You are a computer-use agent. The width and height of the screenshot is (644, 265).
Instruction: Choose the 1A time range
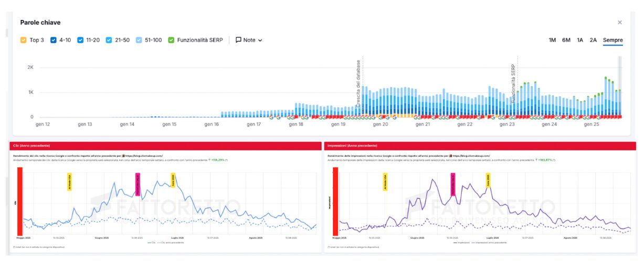pyautogui.click(x=580, y=40)
